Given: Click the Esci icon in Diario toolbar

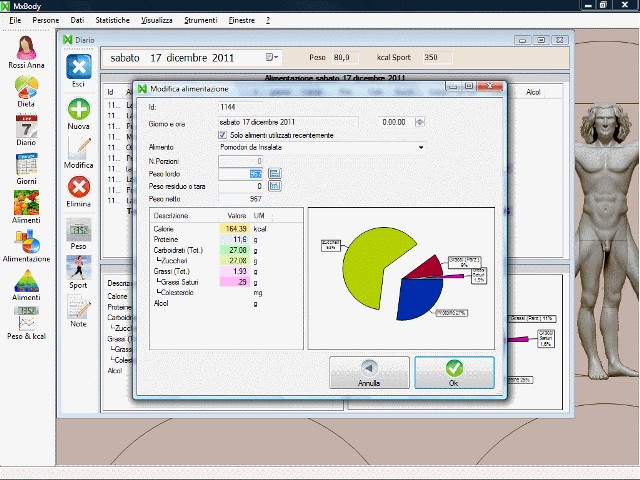Looking at the screenshot, I should coord(78,69).
